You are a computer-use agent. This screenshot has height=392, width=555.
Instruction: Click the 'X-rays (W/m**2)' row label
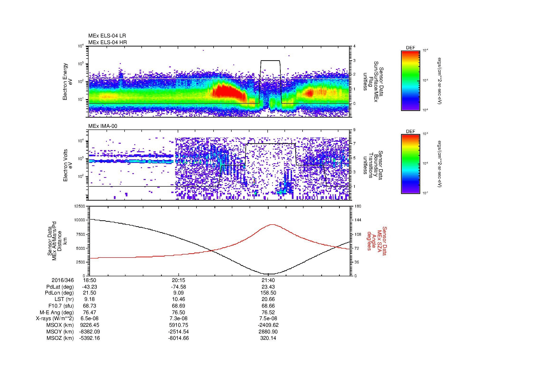[55, 318]
